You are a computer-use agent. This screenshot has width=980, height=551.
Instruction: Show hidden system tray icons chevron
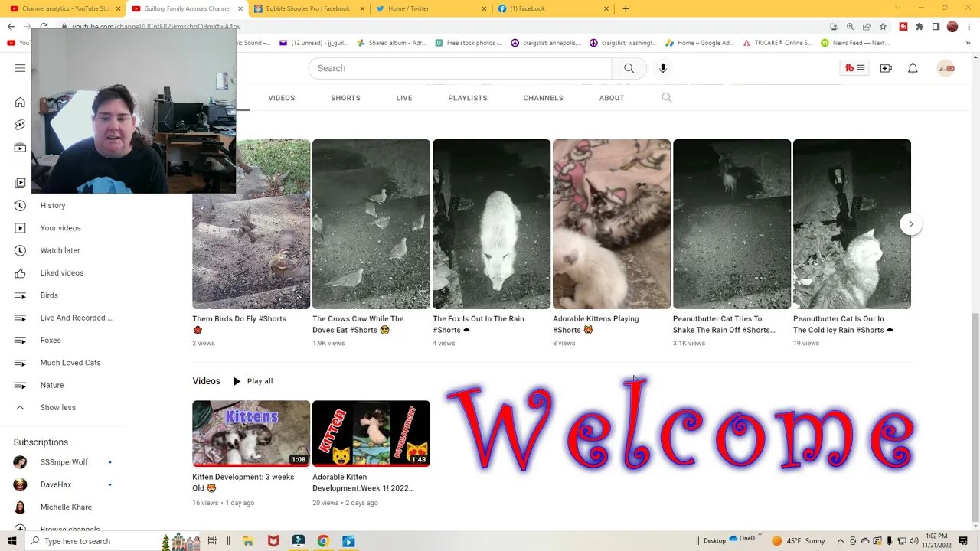tap(841, 541)
